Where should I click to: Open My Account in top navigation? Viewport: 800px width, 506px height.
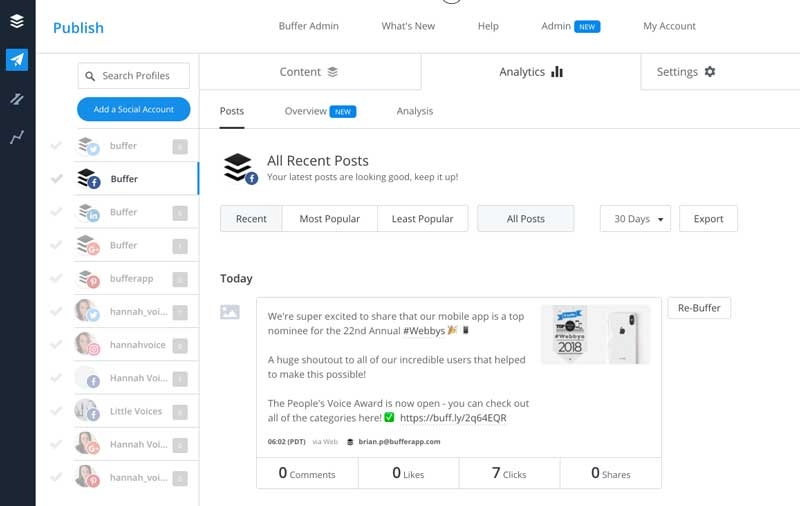pos(669,26)
